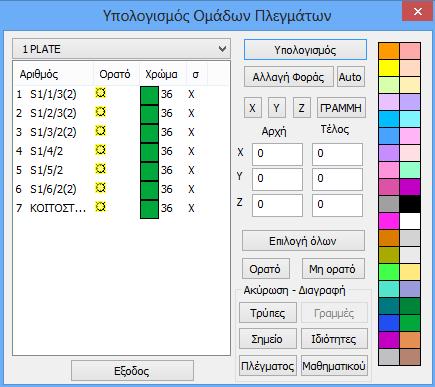This screenshot has width=435, height=387.
Task: Click the Μαθηματικού button
Action: 334,366
